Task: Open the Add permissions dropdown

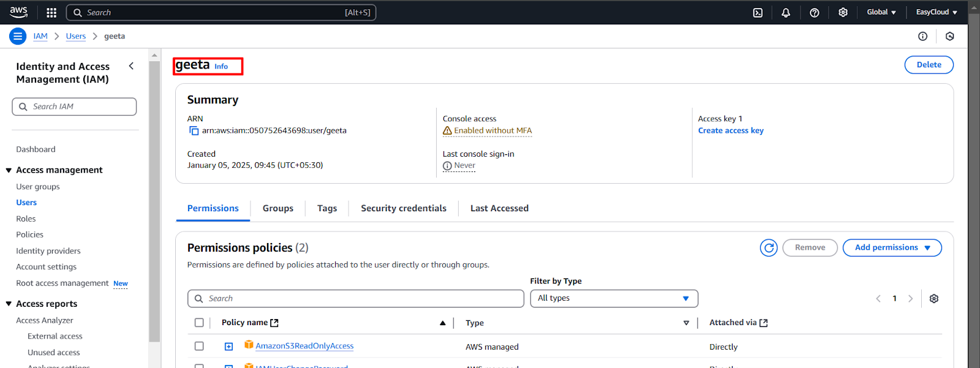Action: [892, 247]
